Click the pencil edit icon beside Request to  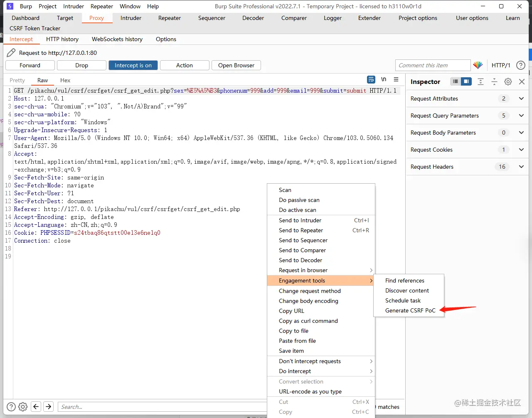click(x=11, y=53)
